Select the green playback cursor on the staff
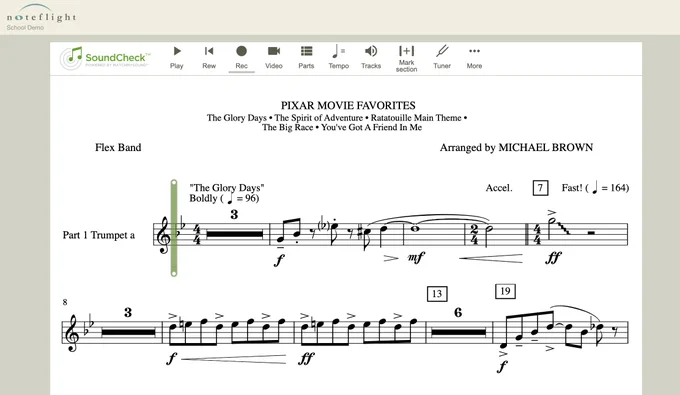 point(174,228)
